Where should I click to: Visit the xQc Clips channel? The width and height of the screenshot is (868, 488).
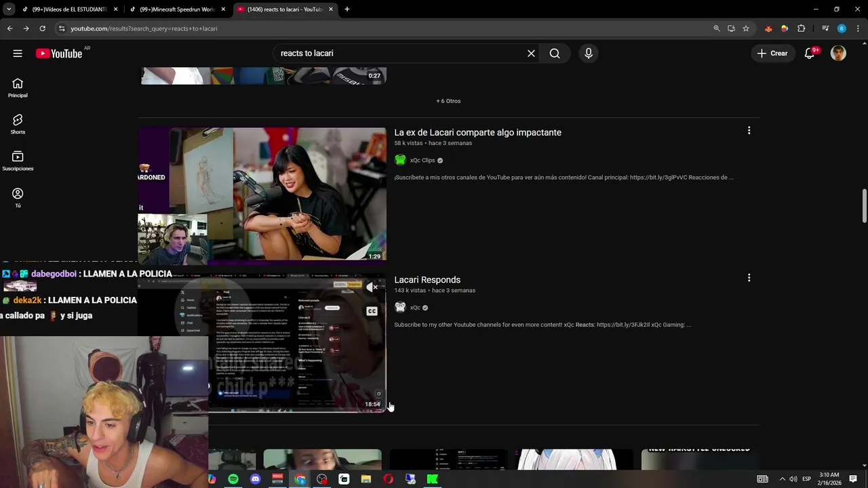point(422,160)
